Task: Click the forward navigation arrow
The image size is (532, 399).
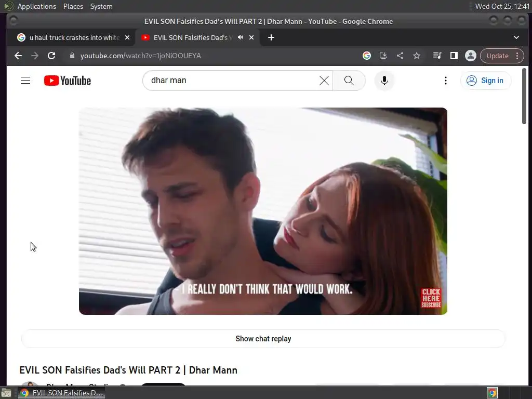Action: 35,56
